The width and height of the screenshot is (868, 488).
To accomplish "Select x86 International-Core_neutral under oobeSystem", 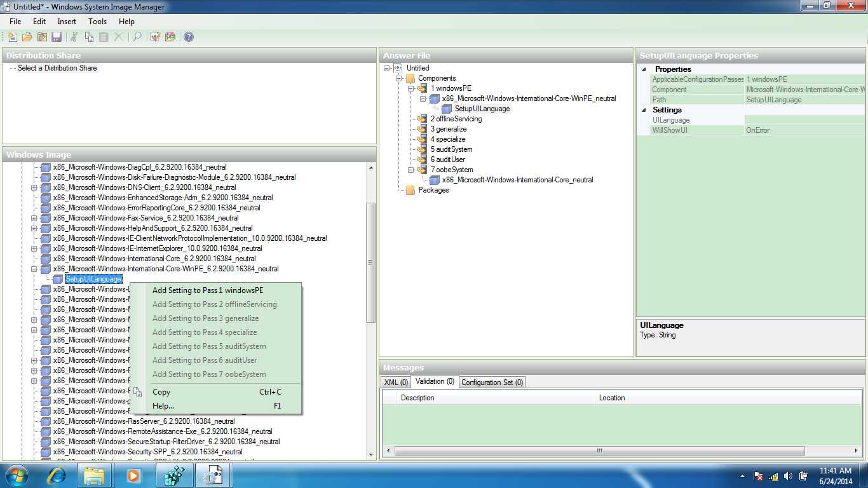I will click(518, 180).
